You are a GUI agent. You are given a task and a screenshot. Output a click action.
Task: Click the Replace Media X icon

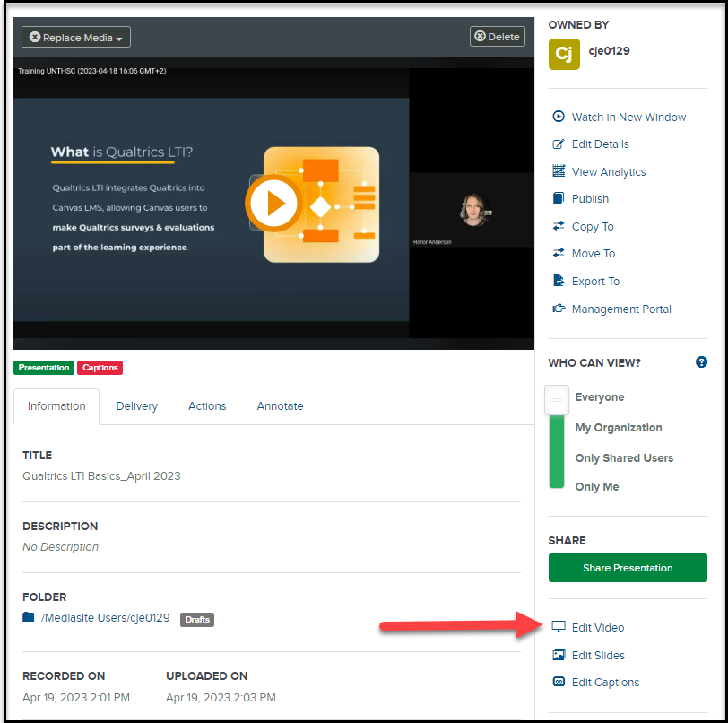click(35, 37)
